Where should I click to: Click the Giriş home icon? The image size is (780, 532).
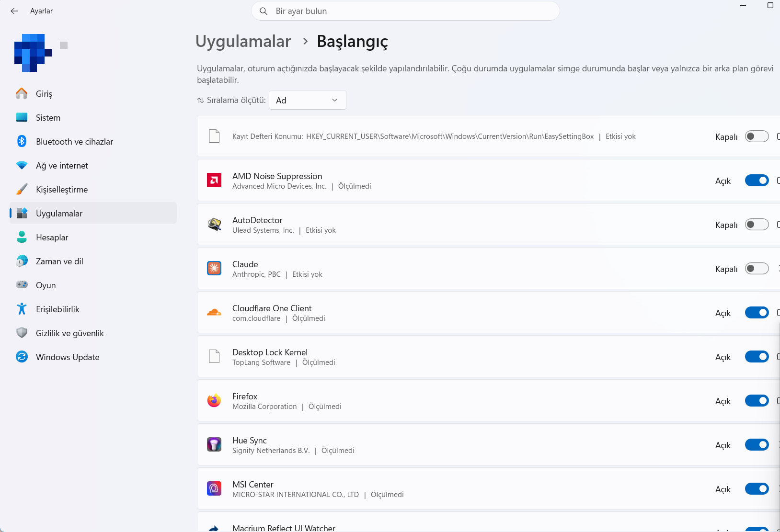(22, 93)
